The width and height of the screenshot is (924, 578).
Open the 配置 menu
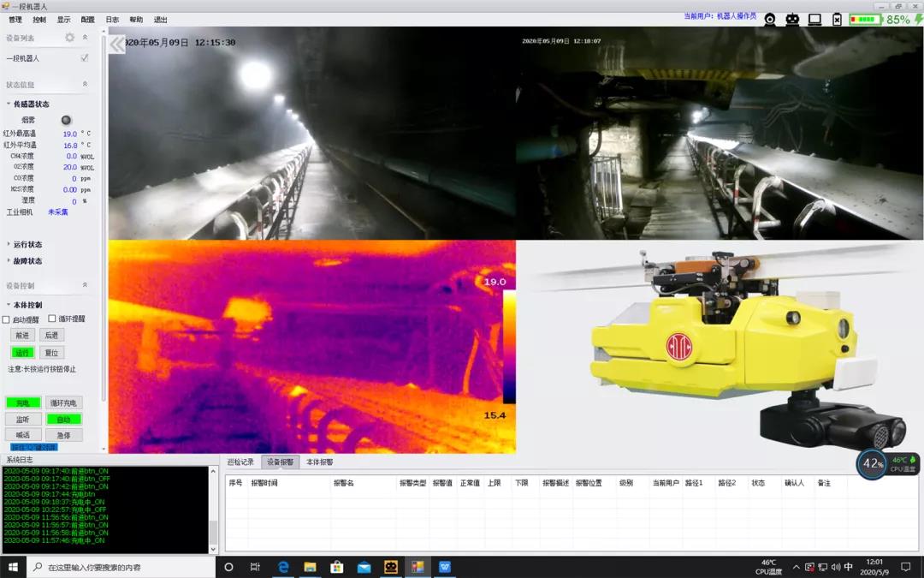click(88, 19)
